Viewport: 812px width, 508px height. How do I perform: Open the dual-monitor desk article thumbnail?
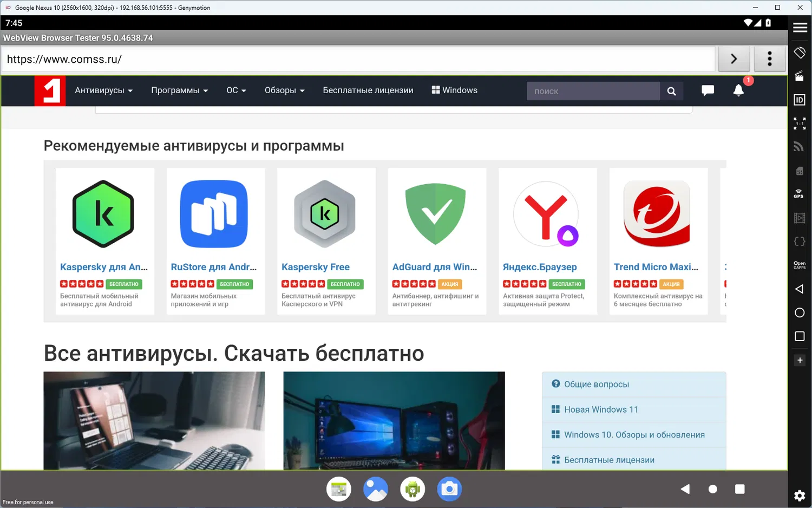click(x=394, y=421)
